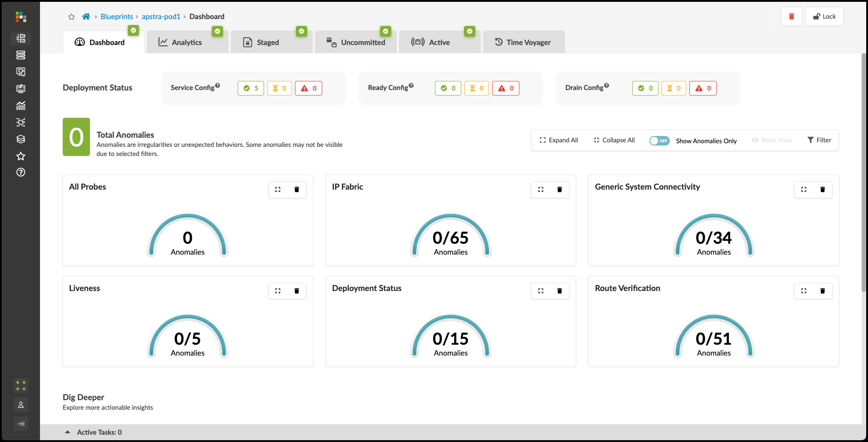Go to home via breadcrumb house icon
Viewport: 868px width, 442px height.
click(86, 17)
